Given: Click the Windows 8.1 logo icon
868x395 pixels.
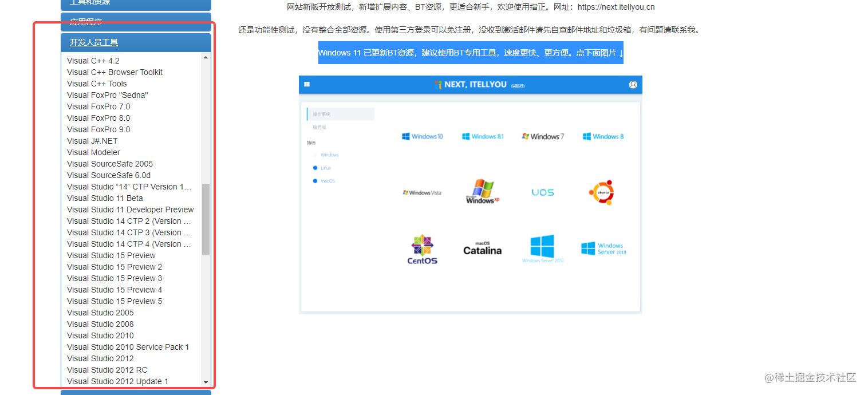Looking at the screenshot, I should [x=483, y=136].
